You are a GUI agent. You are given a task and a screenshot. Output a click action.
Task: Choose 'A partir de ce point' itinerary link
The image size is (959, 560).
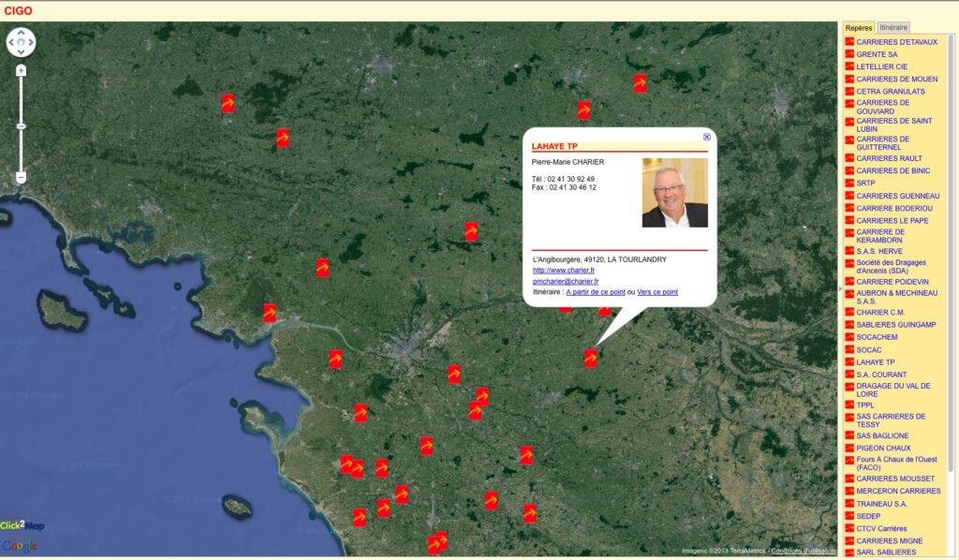point(595,292)
